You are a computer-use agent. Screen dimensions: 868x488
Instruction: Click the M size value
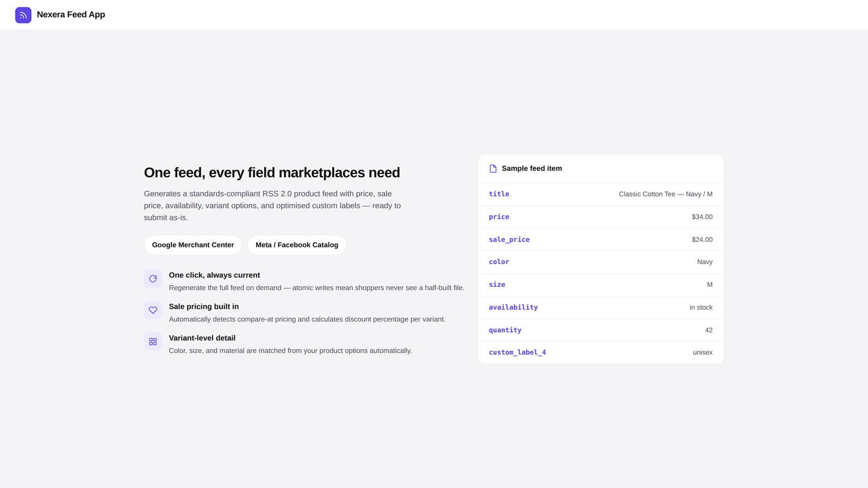pos(710,285)
